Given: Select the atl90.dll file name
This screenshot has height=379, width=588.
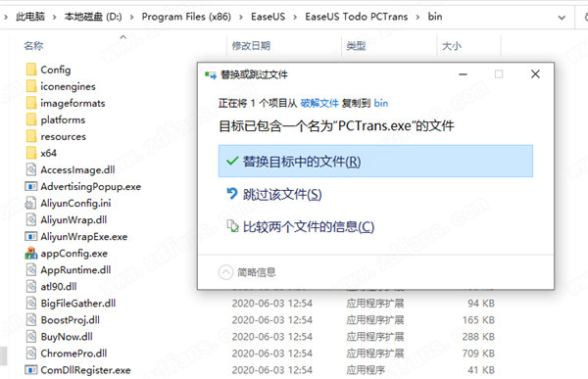Looking at the screenshot, I should point(59,286).
